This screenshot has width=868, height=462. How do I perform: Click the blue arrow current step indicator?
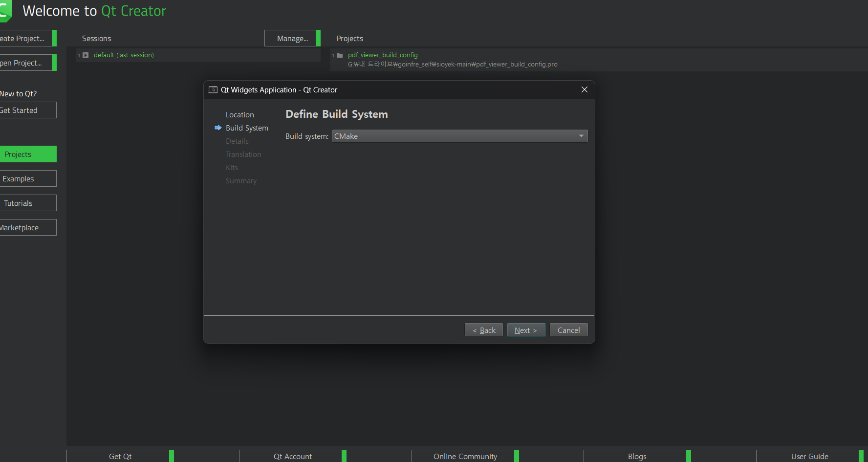218,128
